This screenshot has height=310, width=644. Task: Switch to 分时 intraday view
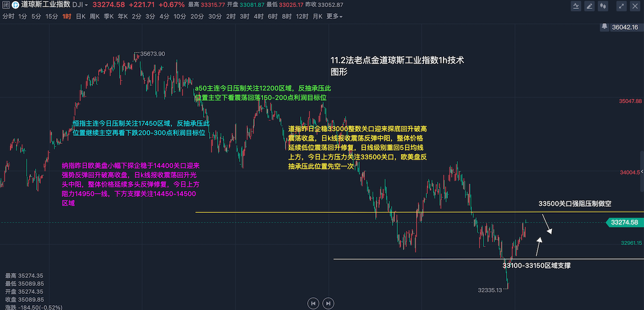8,16
